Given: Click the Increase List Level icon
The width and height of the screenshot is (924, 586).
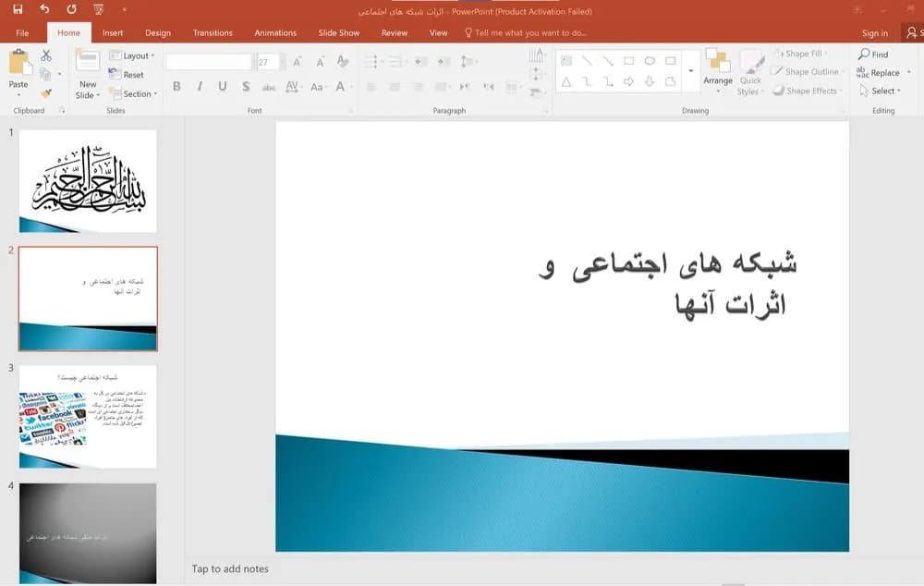Looking at the screenshot, I should coord(444,61).
